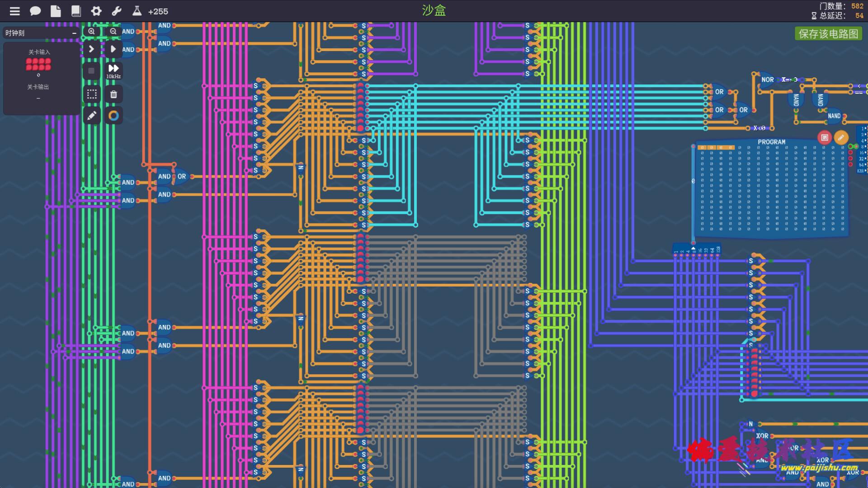Click the 沙盒 level title
The height and width of the screenshot is (488, 868).
pyautogui.click(x=434, y=10)
